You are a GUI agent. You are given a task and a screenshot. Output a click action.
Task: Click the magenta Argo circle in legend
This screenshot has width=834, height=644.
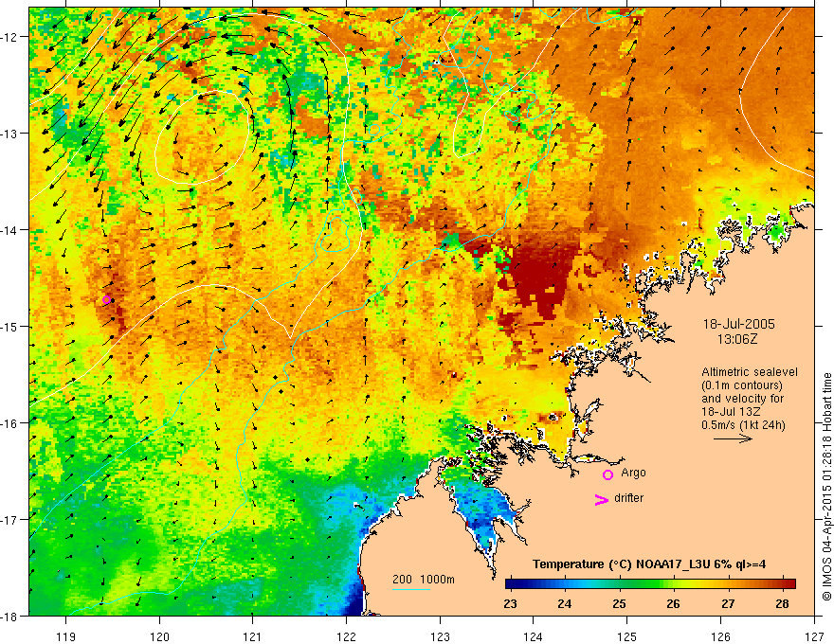[607, 474]
